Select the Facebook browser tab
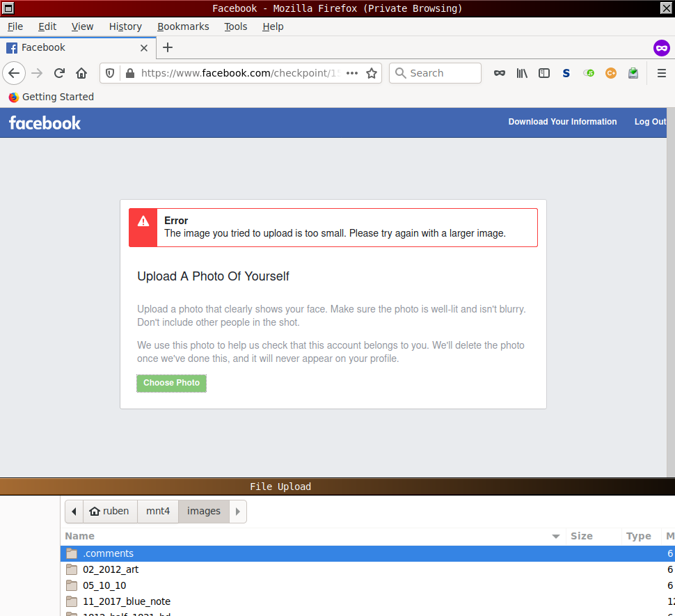This screenshot has height=616, width=675. [x=77, y=48]
